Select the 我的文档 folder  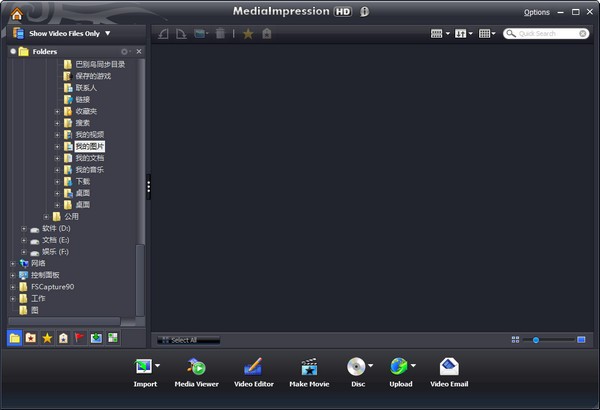click(90, 158)
